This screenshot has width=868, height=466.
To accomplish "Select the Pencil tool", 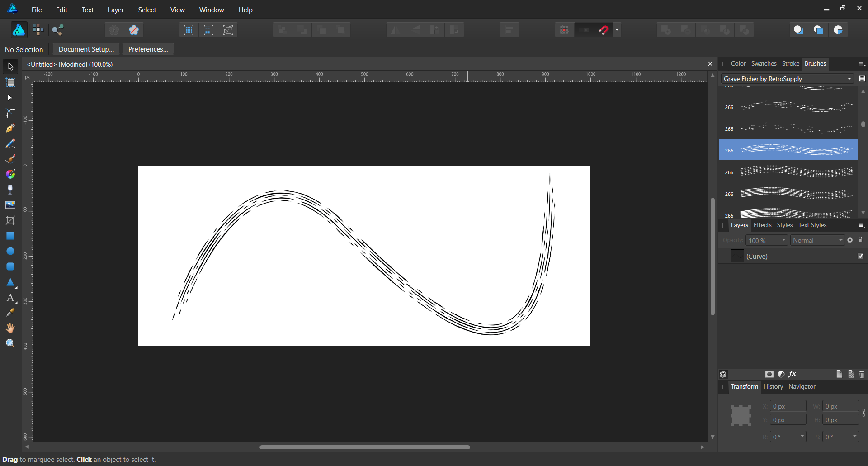I will (10, 144).
